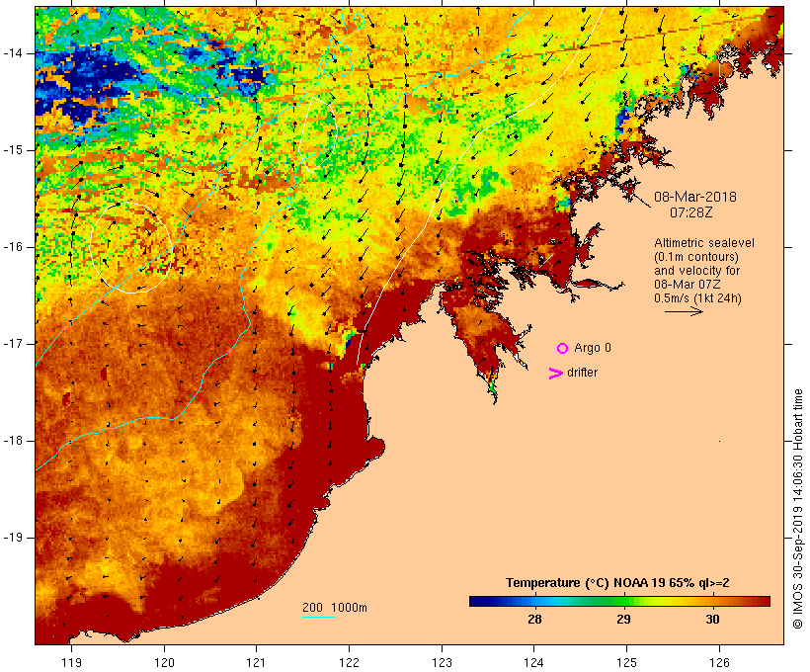Click the '125' longitude axis label
Viewport: 810px width, 672px height.
[626, 663]
